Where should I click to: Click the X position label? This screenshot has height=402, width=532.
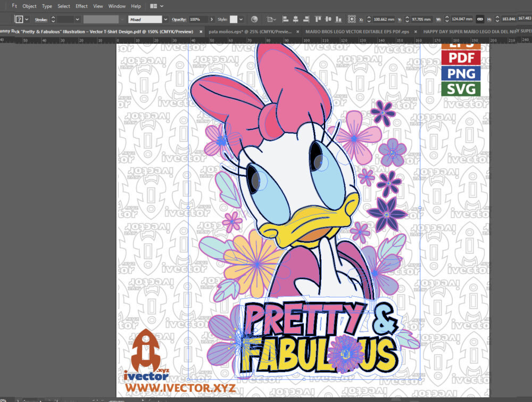tap(361, 20)
